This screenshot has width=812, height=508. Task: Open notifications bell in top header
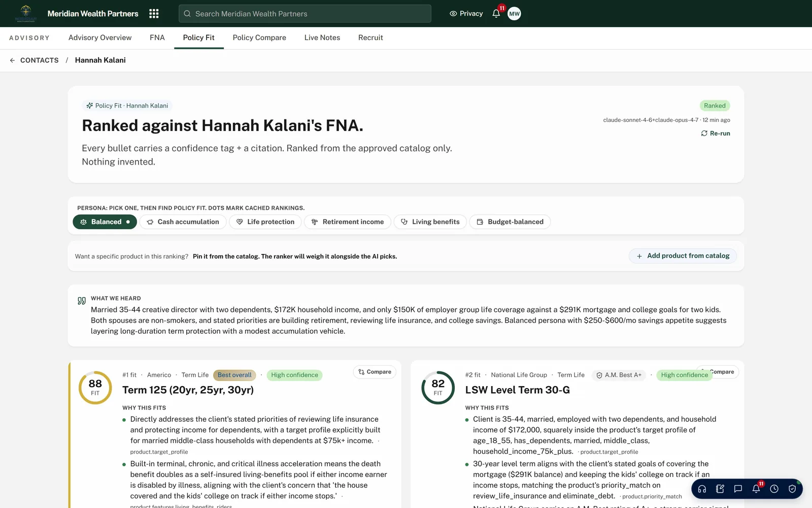(496, 14)
